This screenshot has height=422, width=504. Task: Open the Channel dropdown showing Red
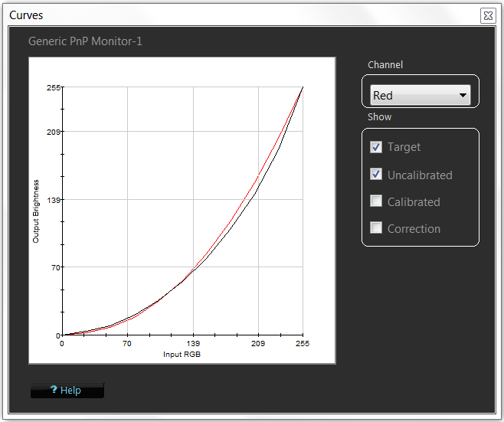click(420, 95)
